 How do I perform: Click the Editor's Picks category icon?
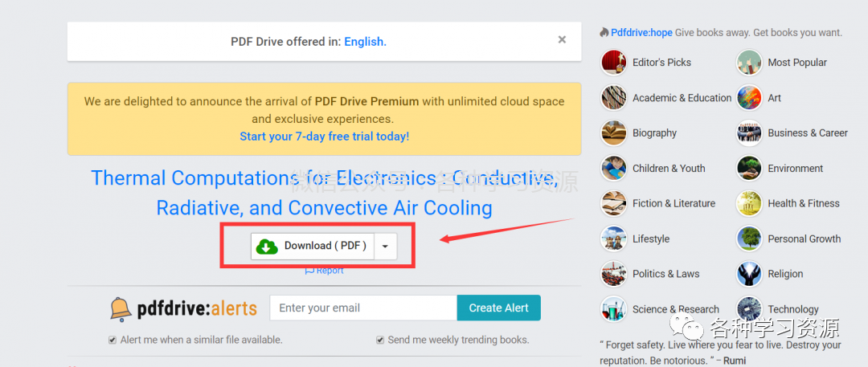614,63
